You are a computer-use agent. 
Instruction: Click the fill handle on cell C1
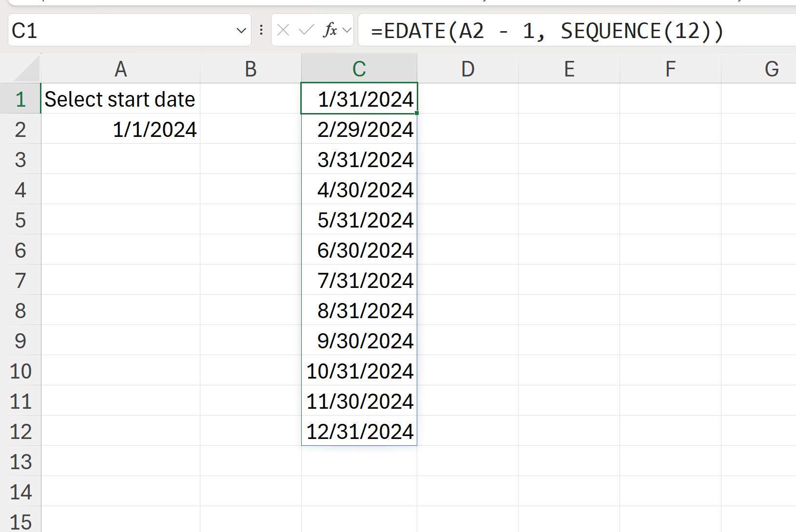tap(417, 113)
